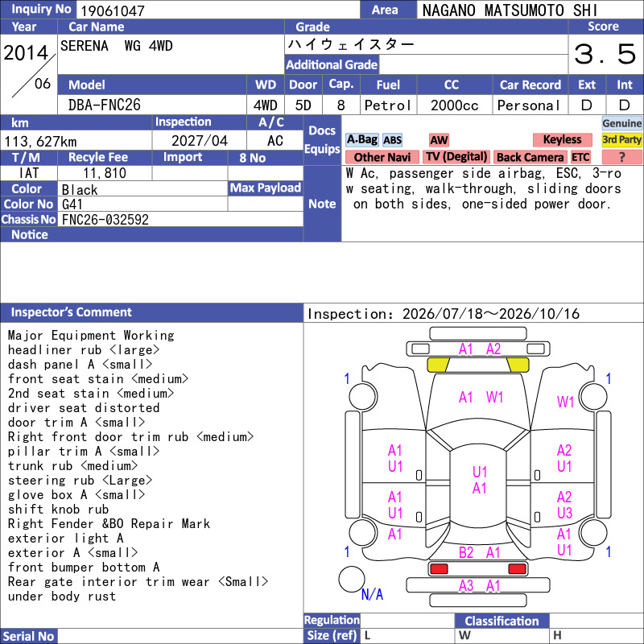Click the Genuine legend tag
This screenshot has height=644, width=644.
(621, 123)
